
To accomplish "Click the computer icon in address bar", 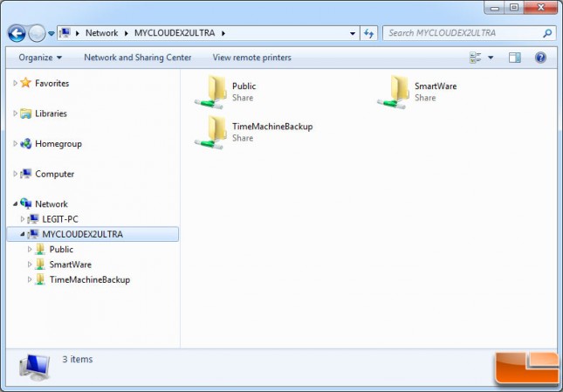I will pyautogui.click(x=65, y=33).
